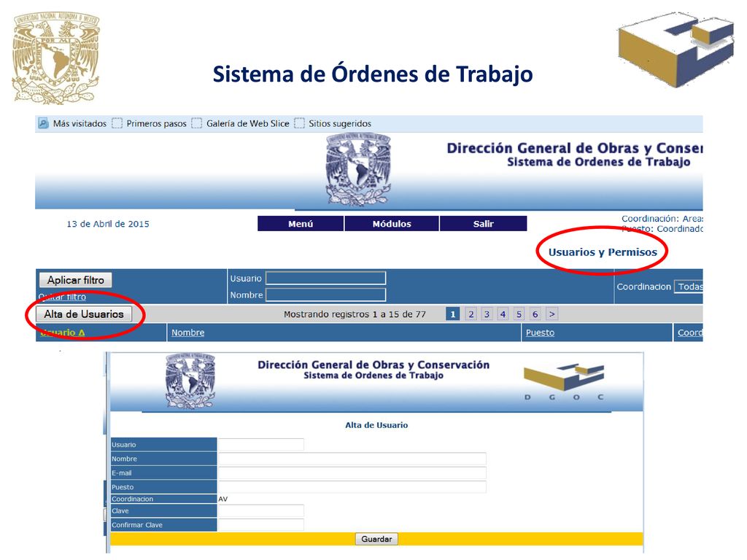The height and width of the screenshot is (560, 747).
Task: Click Guardar button
Action: tap(376, 539)
